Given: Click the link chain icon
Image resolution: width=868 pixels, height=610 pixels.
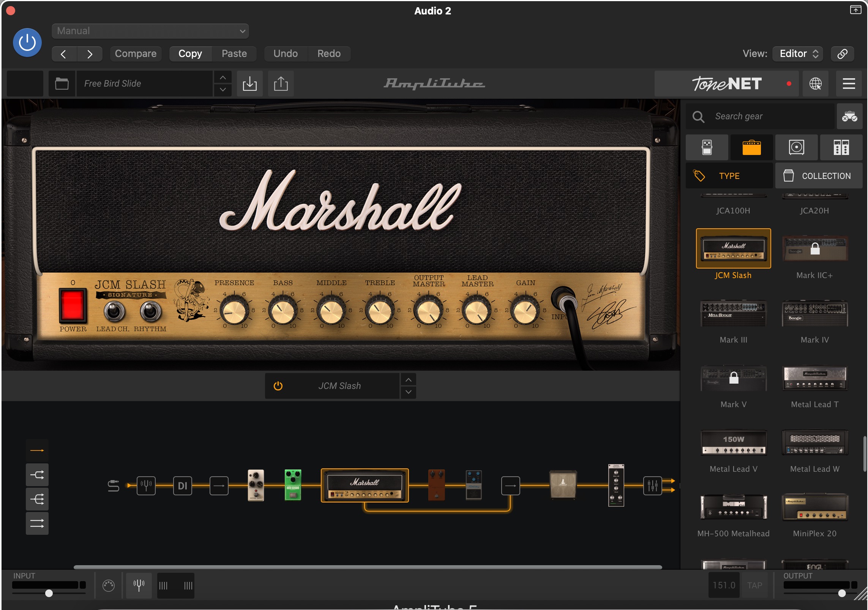Looking at the screenshot, I should pyautogui.click(x=843, y=54).
